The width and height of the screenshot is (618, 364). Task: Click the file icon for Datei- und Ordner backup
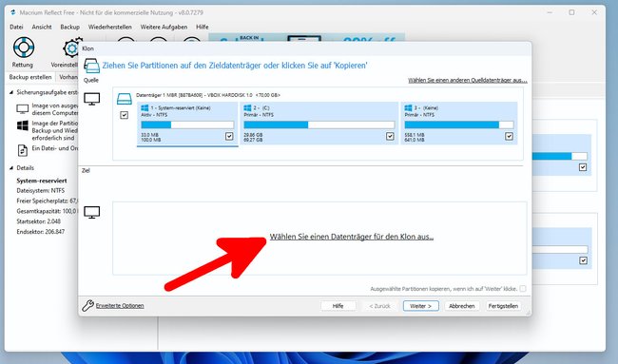[x=23, y=150]
